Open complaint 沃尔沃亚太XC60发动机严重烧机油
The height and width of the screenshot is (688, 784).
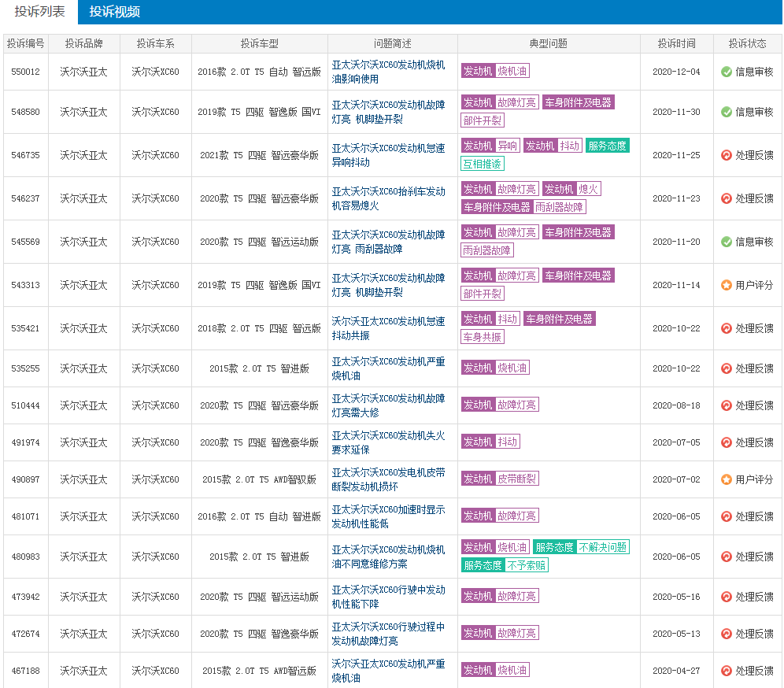click(x=389, y=671)
